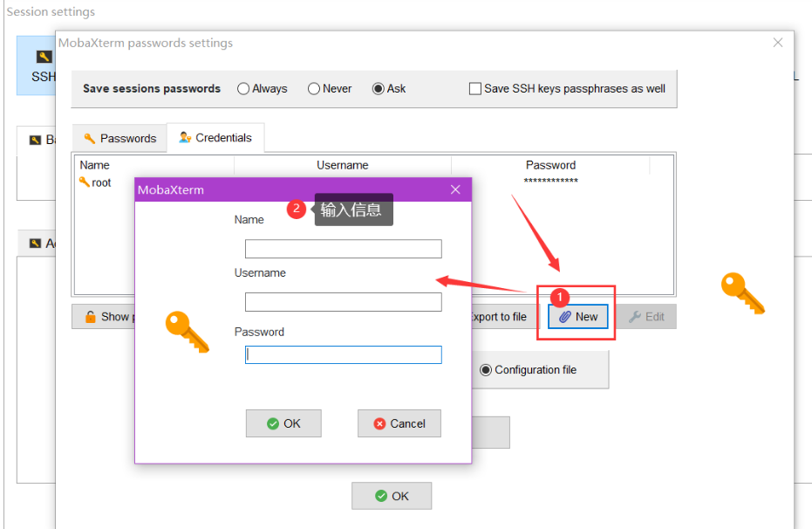
Task: Click the wrench icon on the Edit button
Action: (635, 317)
